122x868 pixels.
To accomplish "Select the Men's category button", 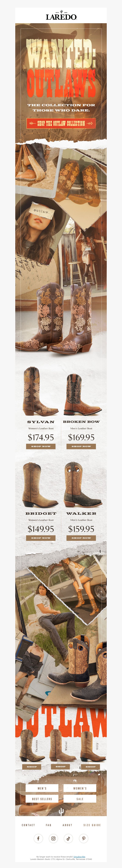I will tap(42, 788).
